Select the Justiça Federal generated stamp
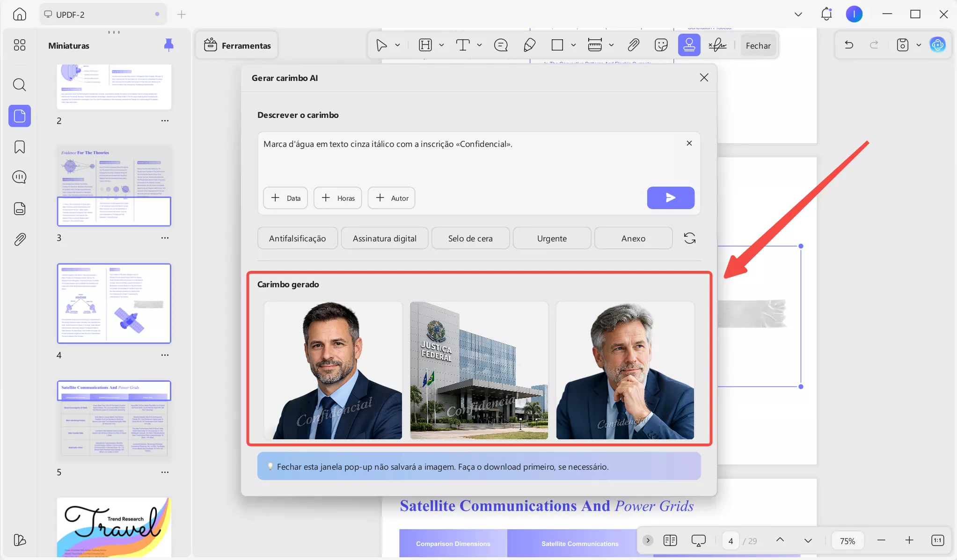The image size is (957, 560). pyautogui.click(x=479, y=370)
